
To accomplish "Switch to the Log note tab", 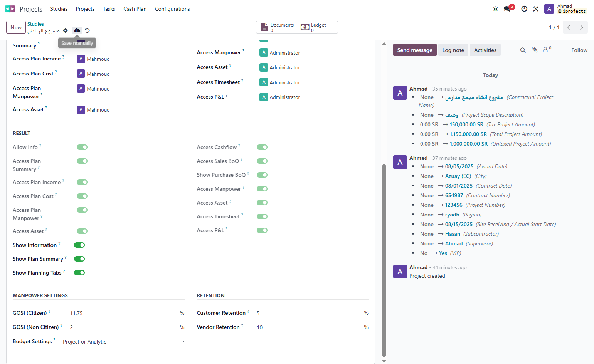I will coord(453,50).
